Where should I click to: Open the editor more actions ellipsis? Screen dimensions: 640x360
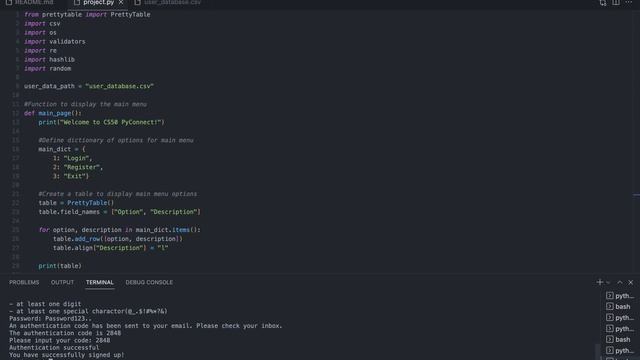tap(629, 3)
